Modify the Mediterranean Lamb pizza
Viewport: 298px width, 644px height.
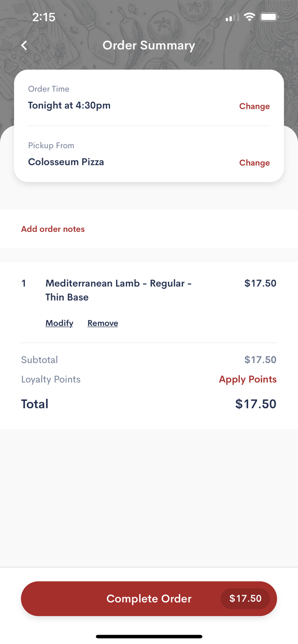[59, 323]
